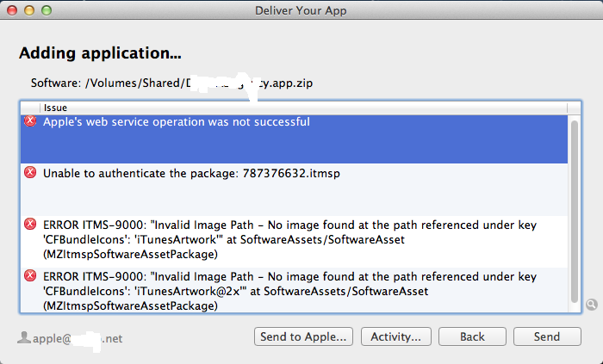Close the Deliver Your App window

(x=11, y=10)
